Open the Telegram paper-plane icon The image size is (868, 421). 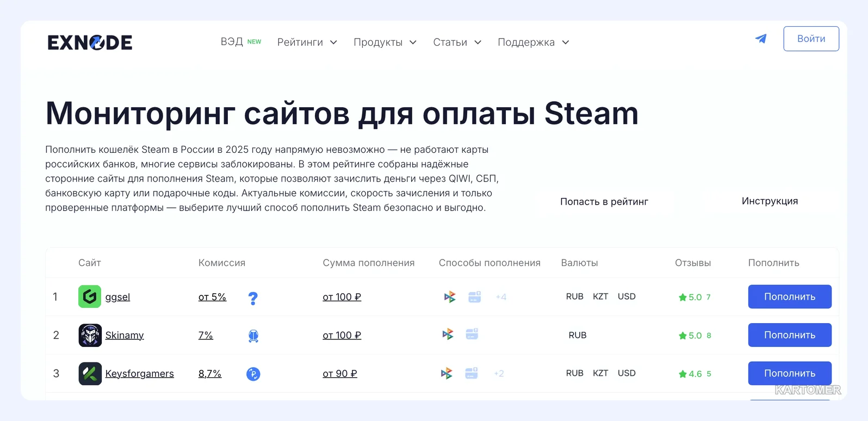tap(761, 39)
